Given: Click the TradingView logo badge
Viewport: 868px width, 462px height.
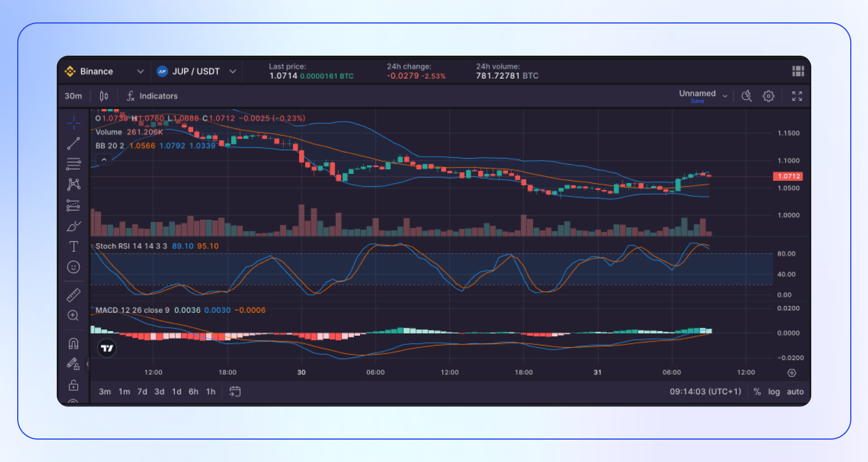Looking at the screenshot, I should (107, 348).
